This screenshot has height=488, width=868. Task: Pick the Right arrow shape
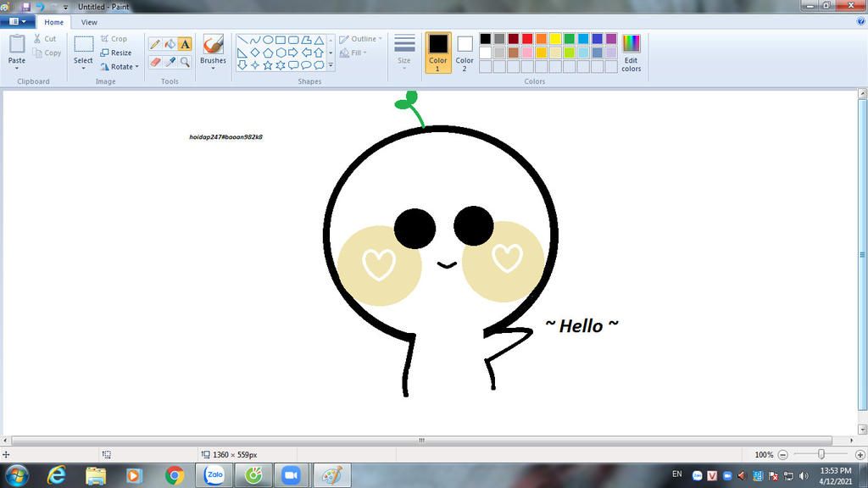click(293, 53)
